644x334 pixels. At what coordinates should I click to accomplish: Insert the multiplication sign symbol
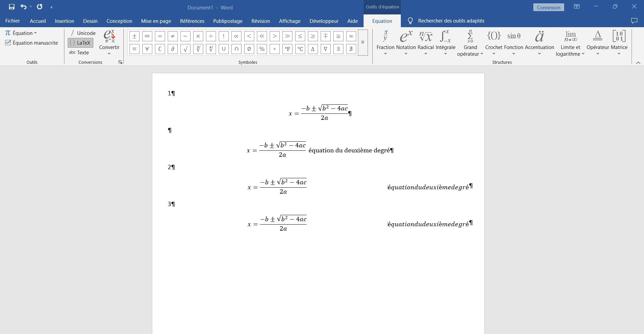[198, 36]
